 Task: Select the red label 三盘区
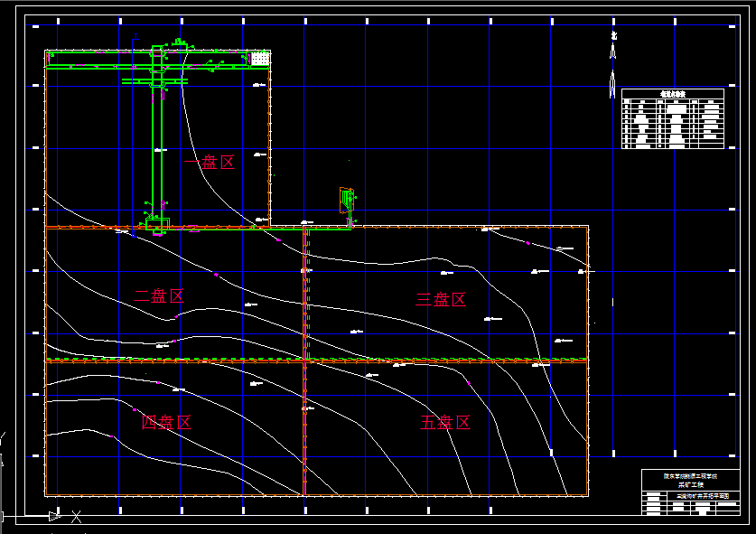pos(441,300)
